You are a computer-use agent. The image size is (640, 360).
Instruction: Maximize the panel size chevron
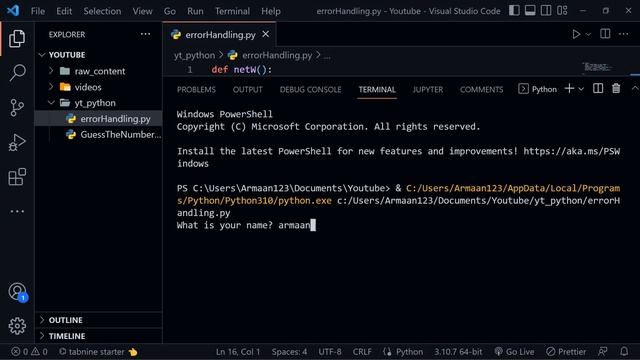635,88
